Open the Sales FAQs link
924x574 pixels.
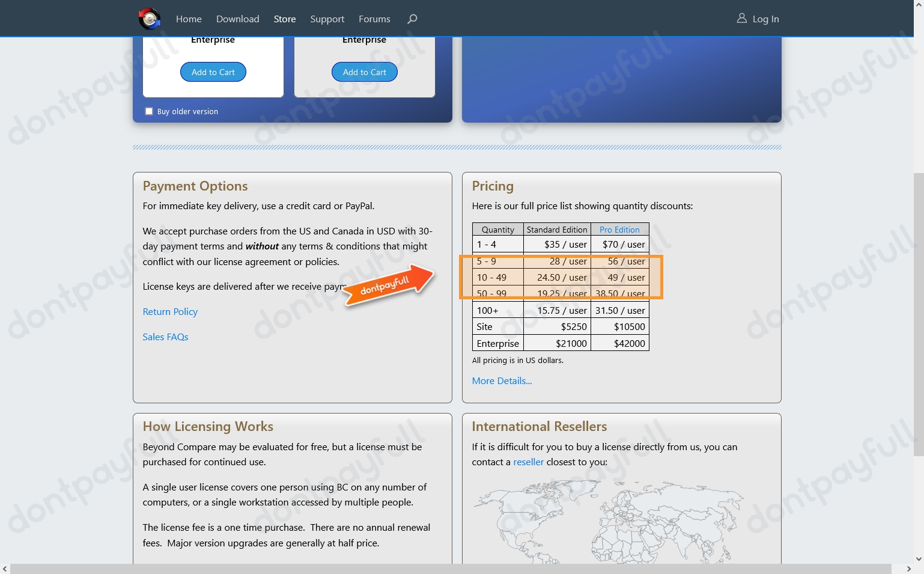pyautogui.click(x=165, y=337)
